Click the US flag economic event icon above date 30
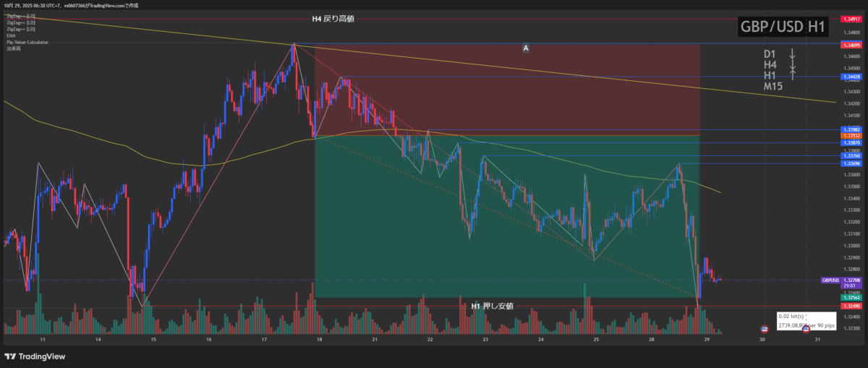The width and height of the screenshot is (868, 368). tap(765, 329)
